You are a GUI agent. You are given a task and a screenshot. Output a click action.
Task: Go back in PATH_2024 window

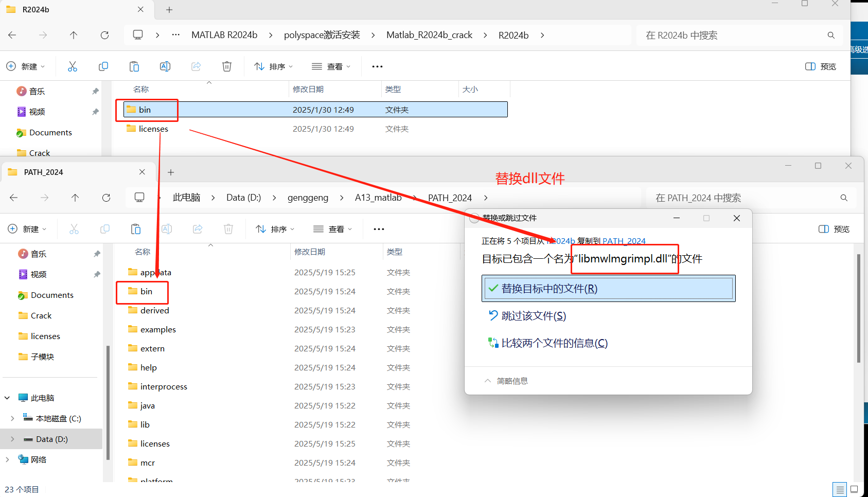coord(14,198)
